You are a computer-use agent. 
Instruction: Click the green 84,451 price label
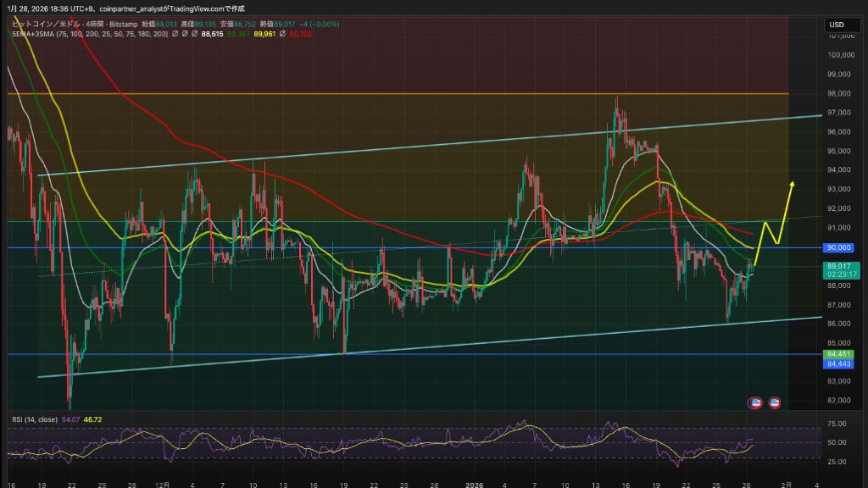837,353
